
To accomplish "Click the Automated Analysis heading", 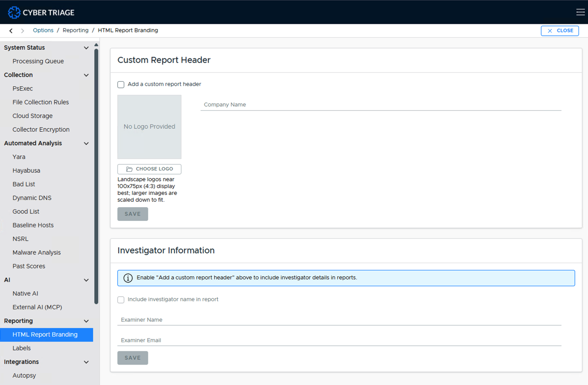I will 33,143.
